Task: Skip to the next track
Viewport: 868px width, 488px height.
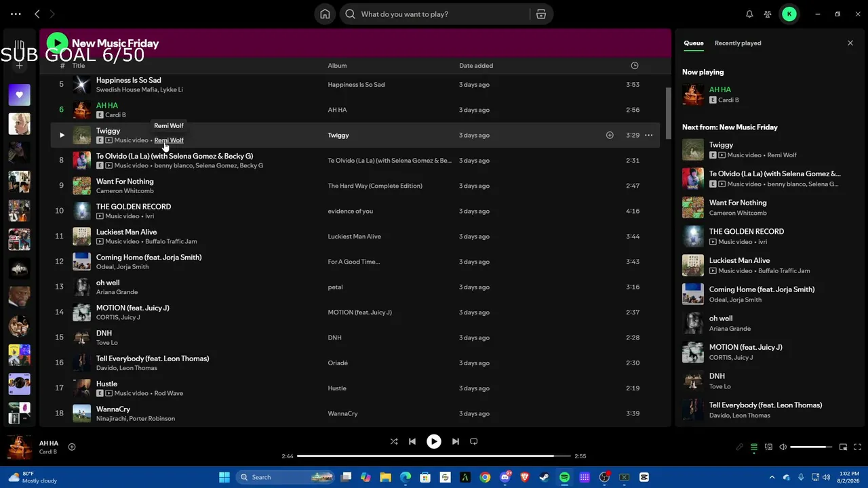Action: (x=456, y=441)
